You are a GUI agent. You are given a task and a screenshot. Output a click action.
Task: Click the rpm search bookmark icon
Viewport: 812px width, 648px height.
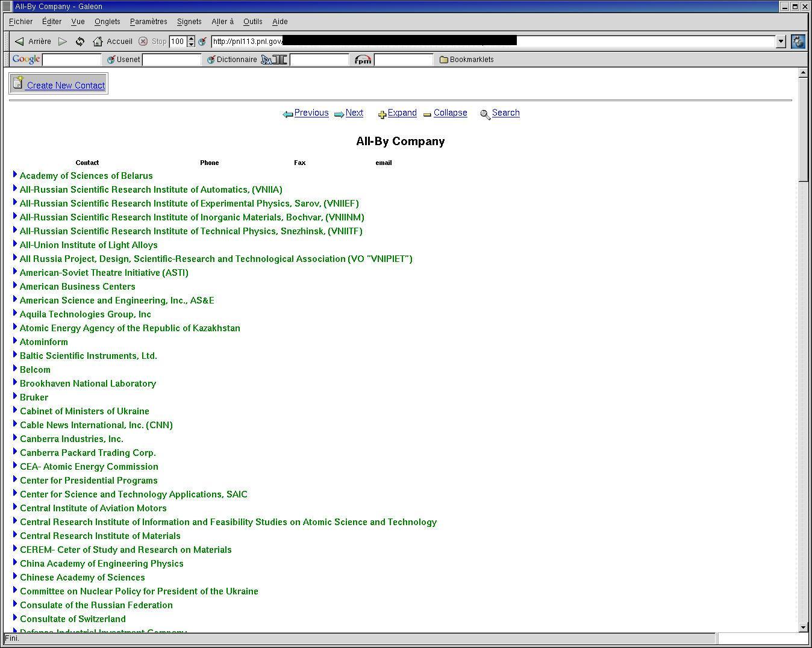(x=363, y=60)
